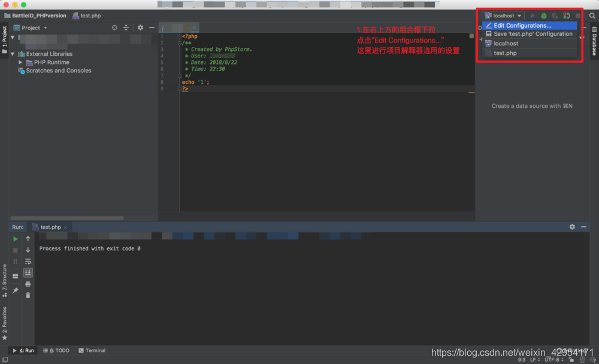The height and width of the screenshot is (364, 599).
Task: Open Run panel settings gear
Action: 572,227
